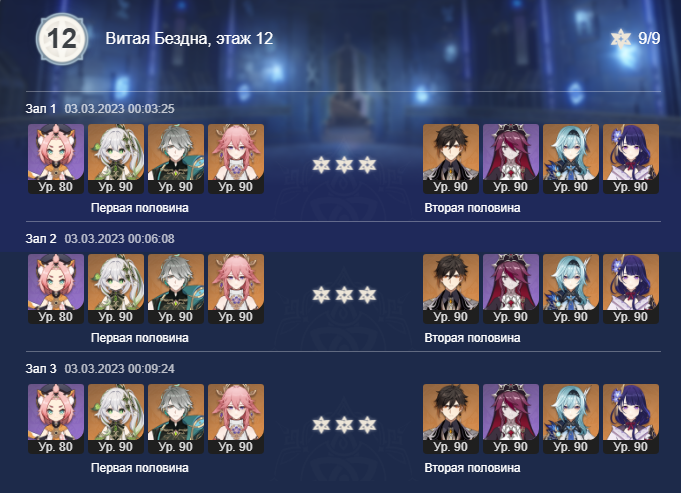Select Eula portrait in Зал 2
Image resolution: width=681 pixels, height=493 pixels.
tap(571, 289)
